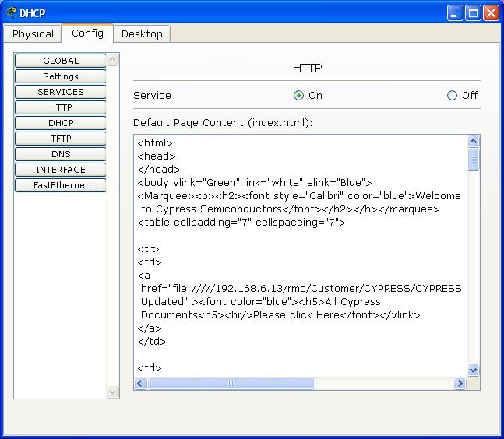Minimize the DHCP window

[454, 13]
